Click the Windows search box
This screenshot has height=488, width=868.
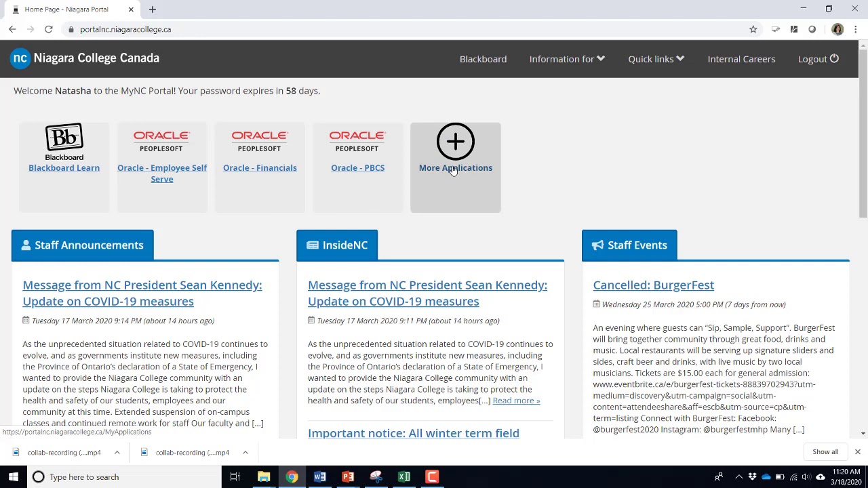pyautogui.click(x=123, y=476)
